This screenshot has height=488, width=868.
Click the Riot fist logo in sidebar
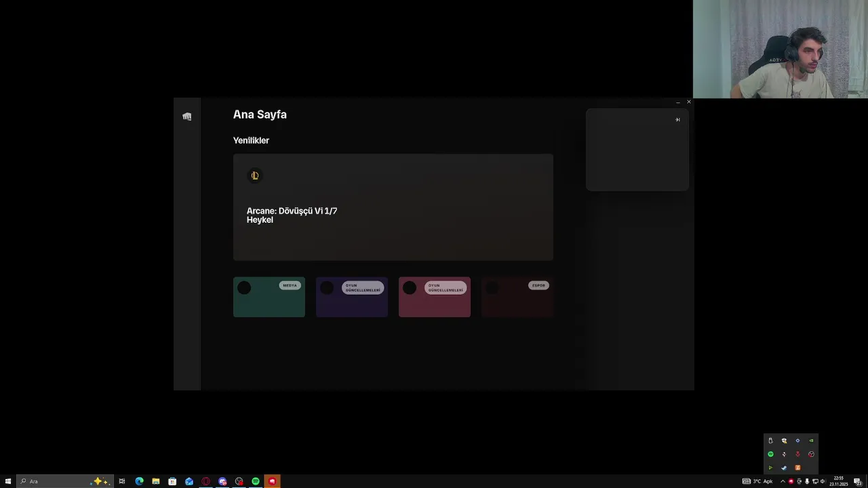pyautogui.click(x=187, y=117)
